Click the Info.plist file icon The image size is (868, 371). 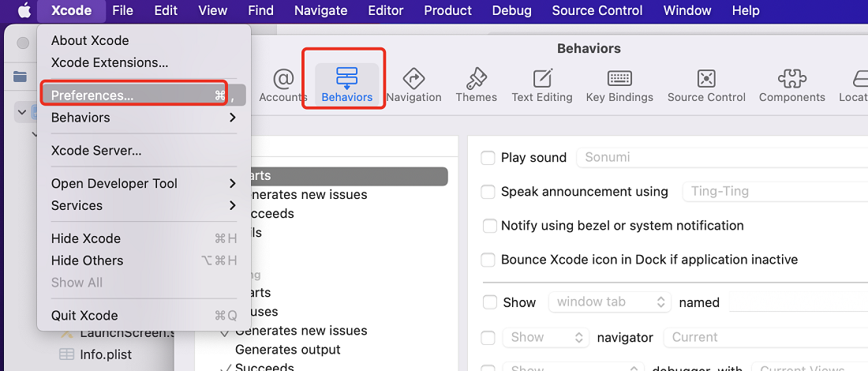pos(66,354)
